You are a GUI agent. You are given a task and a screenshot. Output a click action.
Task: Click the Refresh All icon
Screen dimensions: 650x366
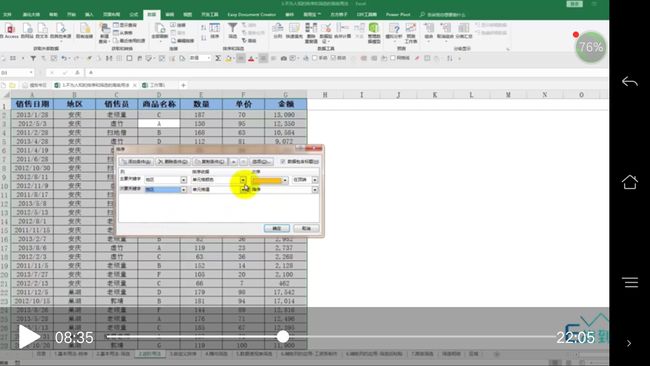(x=160, y=28)
